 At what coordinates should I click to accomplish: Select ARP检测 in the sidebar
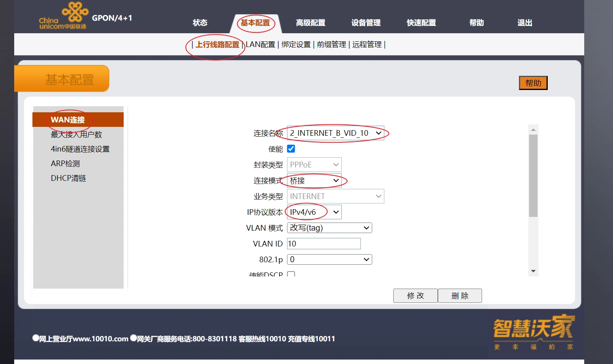click(x=65, y=164)
